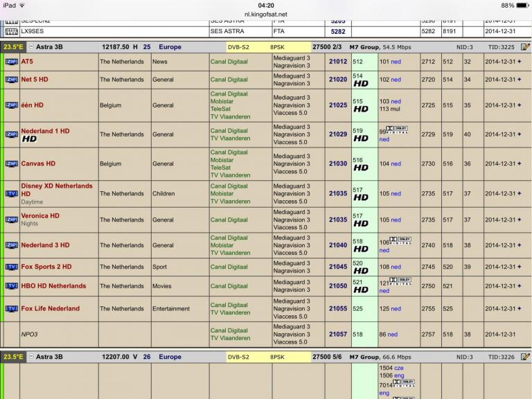Click the Dolby Digital icon in the HBO HD Netherlands row
The image size is (532, 399).
pyautogui.click(x=399, y=281)
